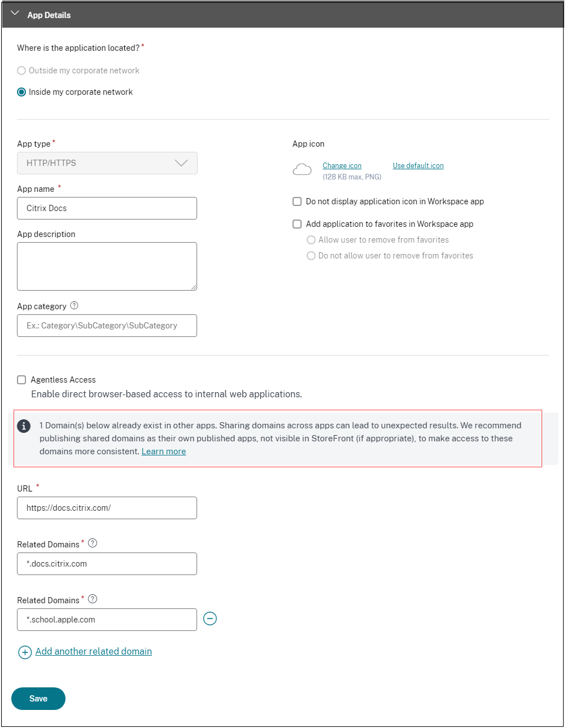Viewport: 567px width, 728px height.
Task: Select Outside my corporate network
Action: point(21,71)
